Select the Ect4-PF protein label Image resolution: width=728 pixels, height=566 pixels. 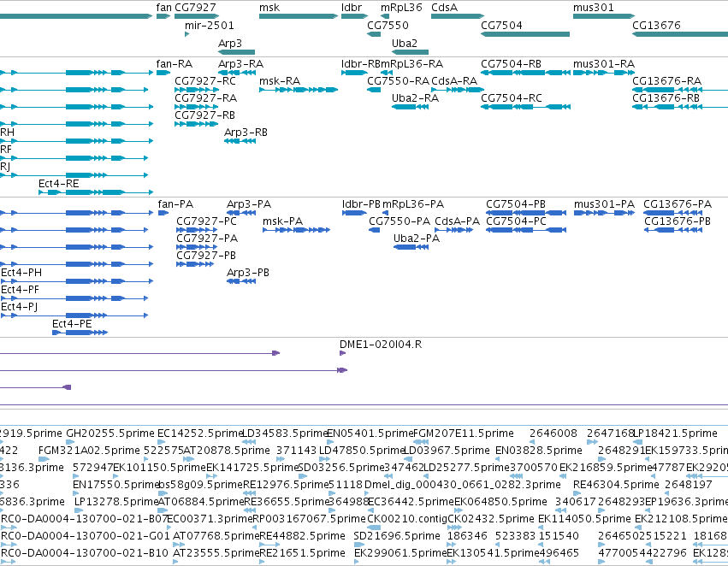20,290
